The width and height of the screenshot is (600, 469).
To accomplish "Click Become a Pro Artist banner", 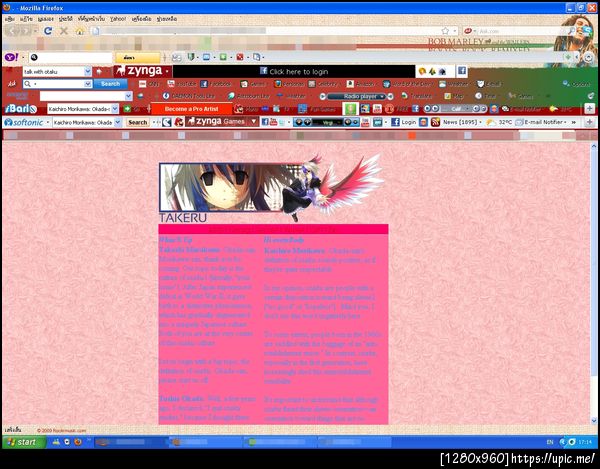I will click(191, 109).
